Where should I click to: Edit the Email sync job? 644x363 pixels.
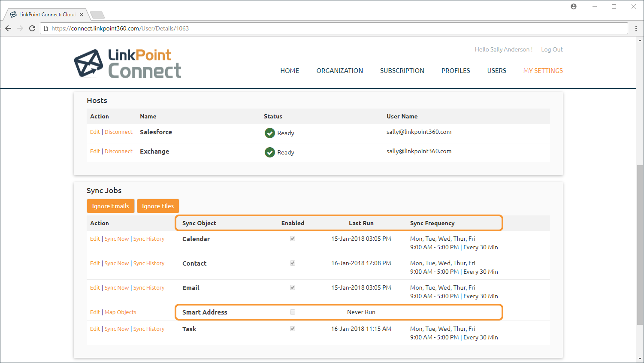pos(95,288)
